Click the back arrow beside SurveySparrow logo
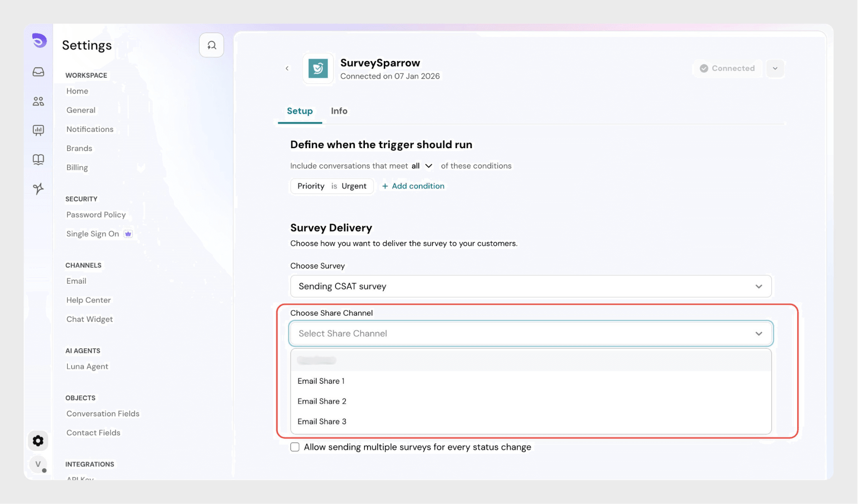 tap(287, 68)
